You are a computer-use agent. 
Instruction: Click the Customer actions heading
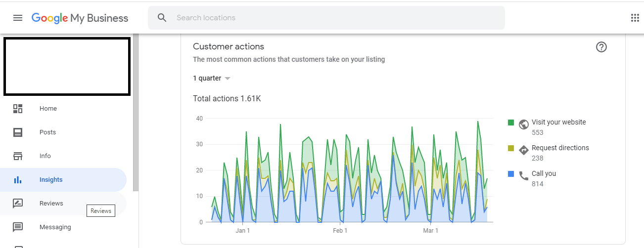(229, 46)
